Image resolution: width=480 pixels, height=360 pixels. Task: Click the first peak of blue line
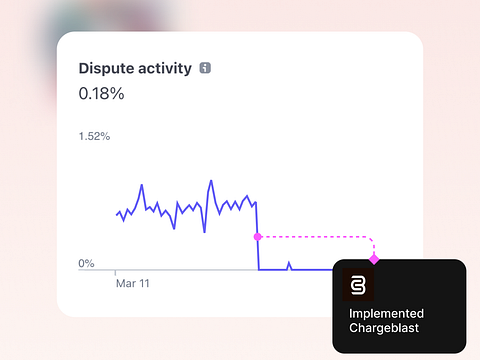(x=142, y=185)
